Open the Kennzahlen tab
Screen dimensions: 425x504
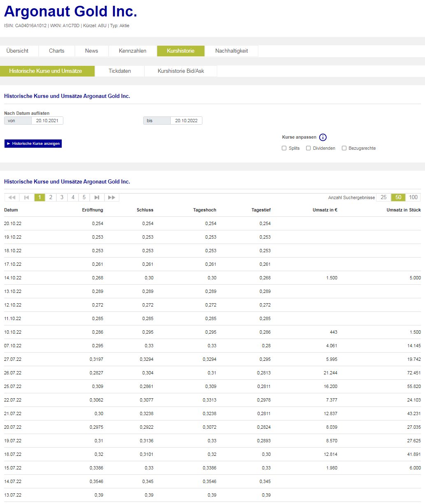(132, 51)
